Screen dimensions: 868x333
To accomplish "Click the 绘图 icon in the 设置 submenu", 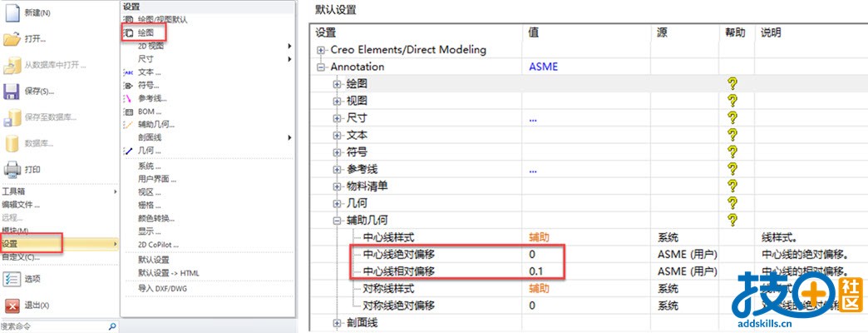I will coord(128,32).
